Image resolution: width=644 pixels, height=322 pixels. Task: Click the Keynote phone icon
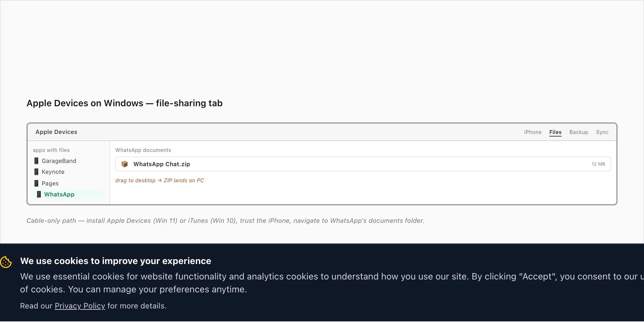pyautogui.click(x=36, y=172)
